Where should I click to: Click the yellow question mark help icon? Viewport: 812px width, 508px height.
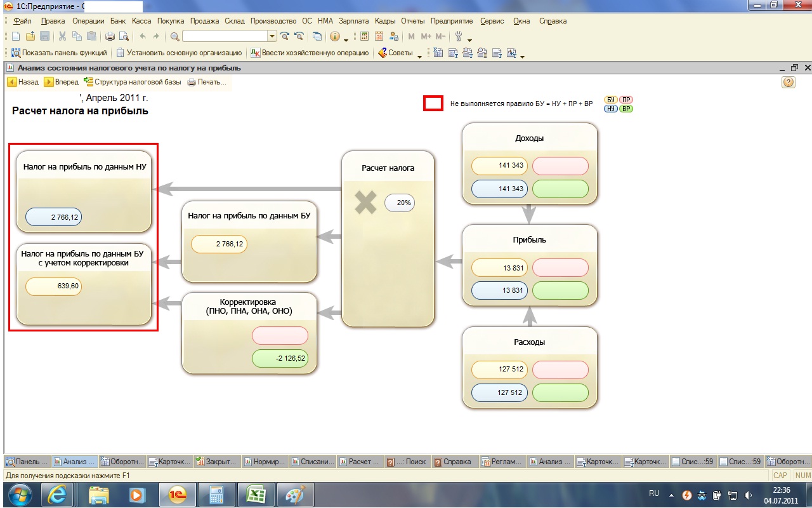coord(788,82)
